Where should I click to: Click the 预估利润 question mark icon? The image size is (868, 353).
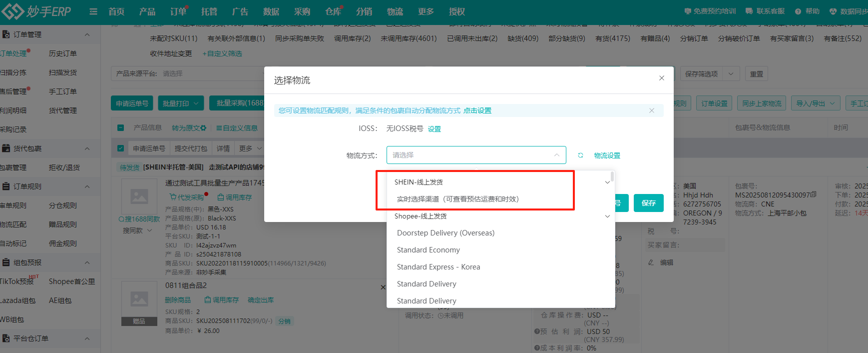pos(537,331)
